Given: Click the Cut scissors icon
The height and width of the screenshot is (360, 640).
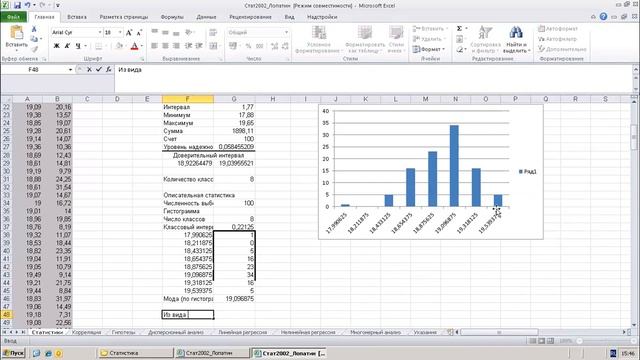Looking at the screenshot, I should coord(34,29).
